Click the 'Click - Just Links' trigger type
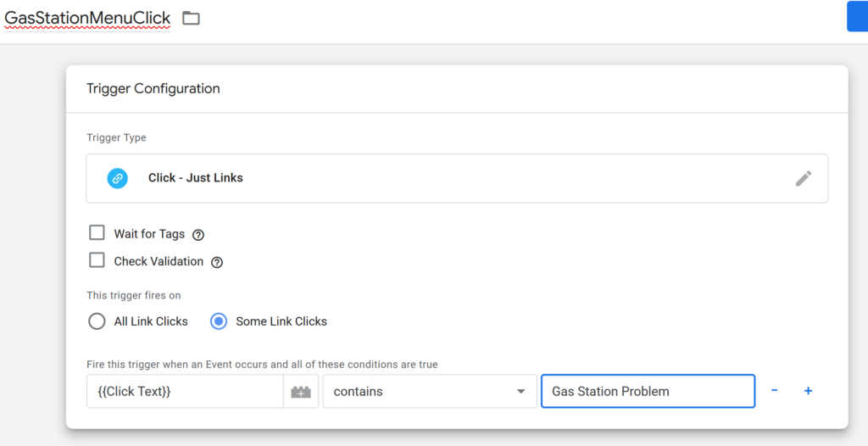Image resolution: width=868 pixels, height=446 pixels. [x=196, y=178]
